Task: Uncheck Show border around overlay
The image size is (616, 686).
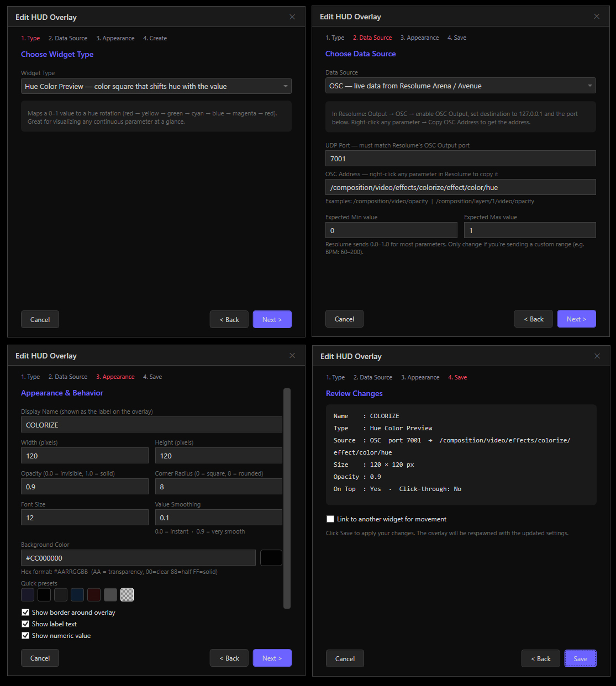Action: click(25, 612)
